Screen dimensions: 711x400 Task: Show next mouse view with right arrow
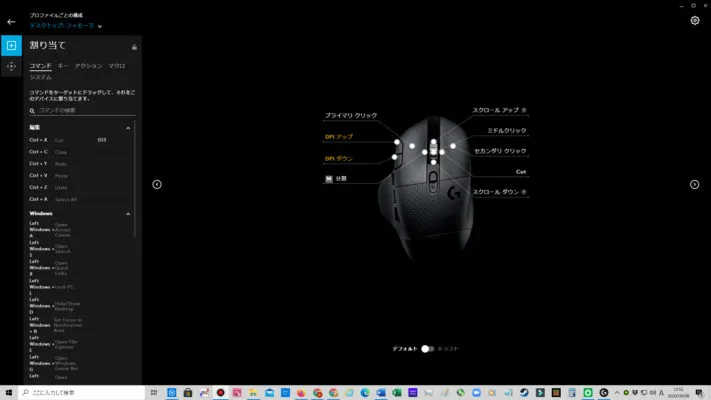click(694, 184)
